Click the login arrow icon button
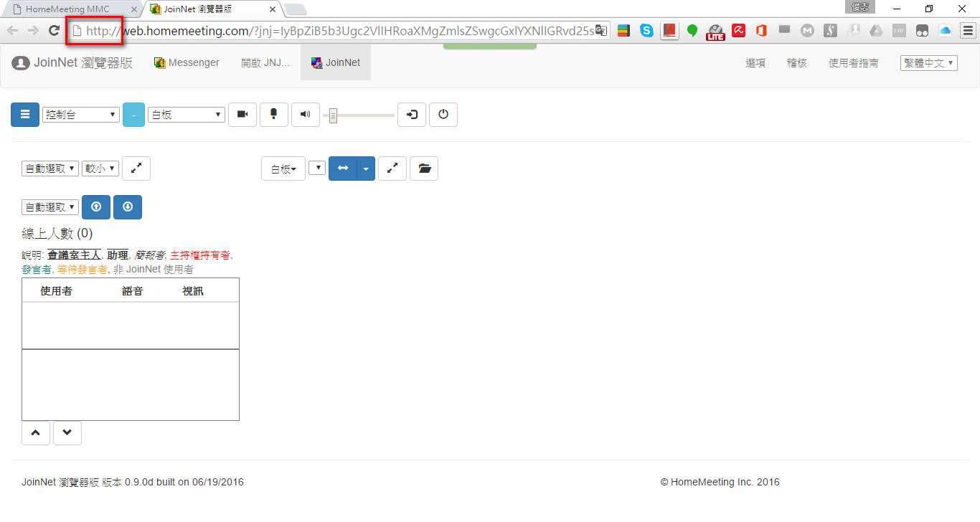 point(412,115)
